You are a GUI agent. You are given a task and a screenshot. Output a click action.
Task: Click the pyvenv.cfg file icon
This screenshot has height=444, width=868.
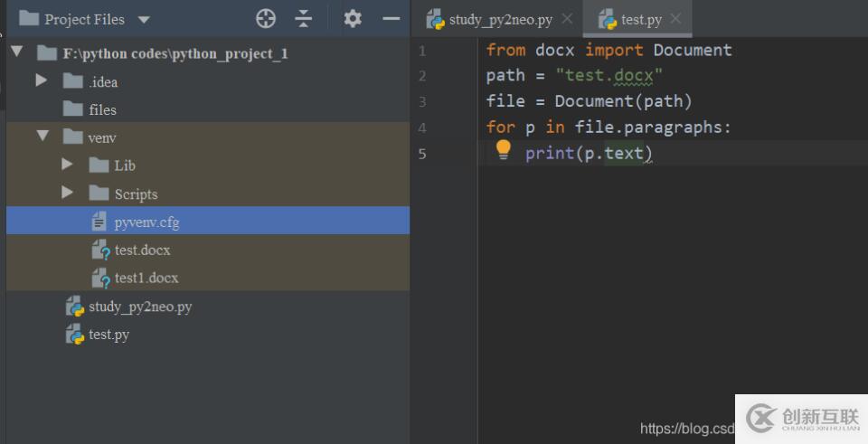click(x=99, y=222)
